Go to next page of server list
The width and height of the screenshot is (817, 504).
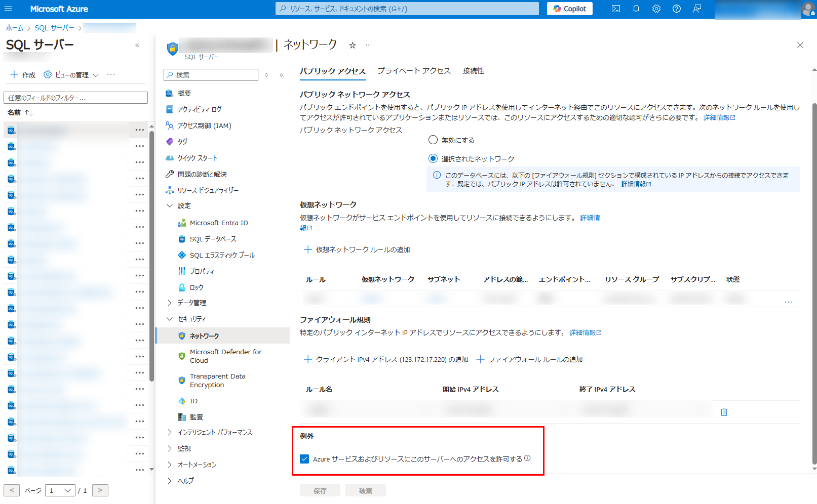(100, 490)
